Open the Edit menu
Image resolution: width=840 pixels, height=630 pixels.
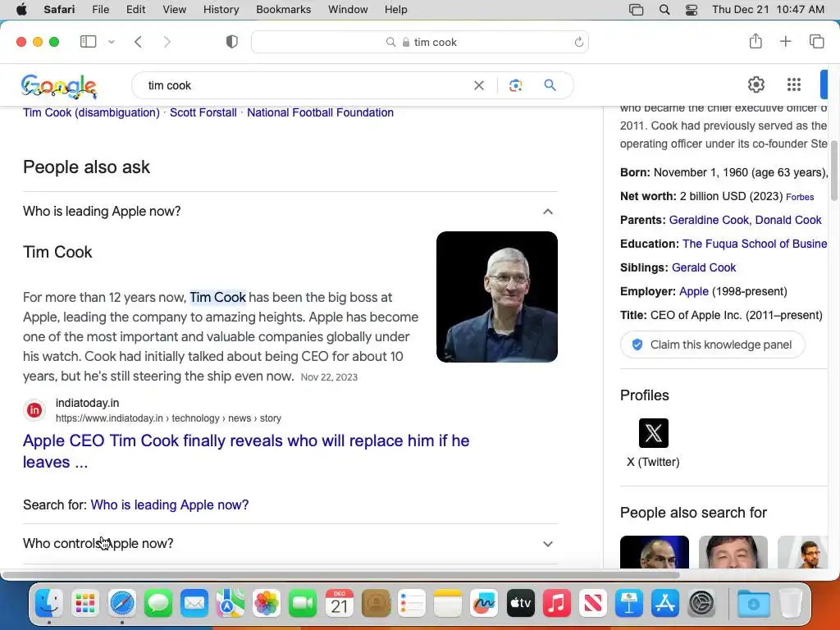coord(135,10)
